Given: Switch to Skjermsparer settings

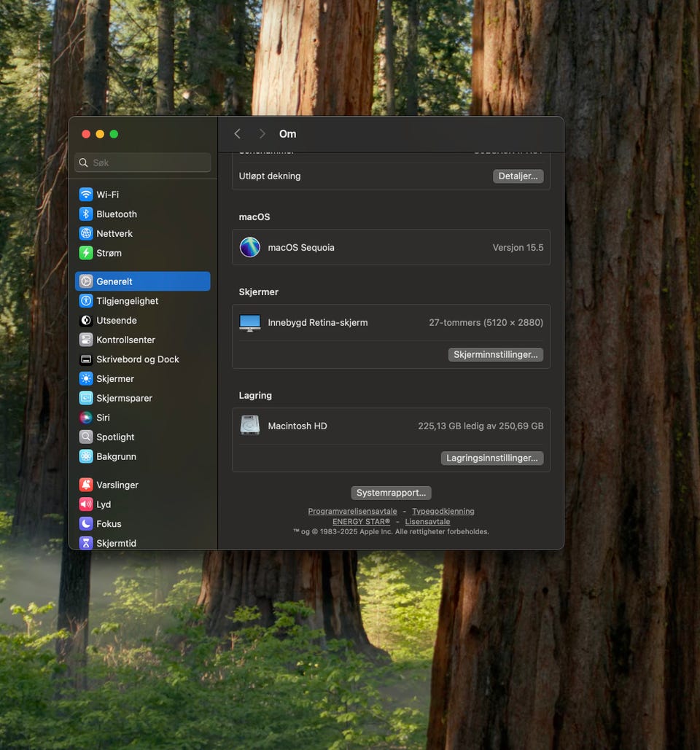Looking at the screenshot, I should click(x=124, y=398).
